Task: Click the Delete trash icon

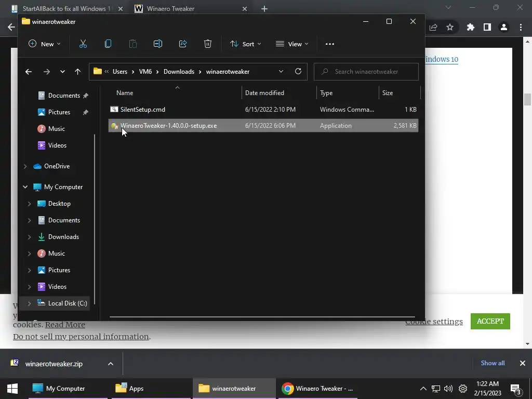Action: click(208, 44)
